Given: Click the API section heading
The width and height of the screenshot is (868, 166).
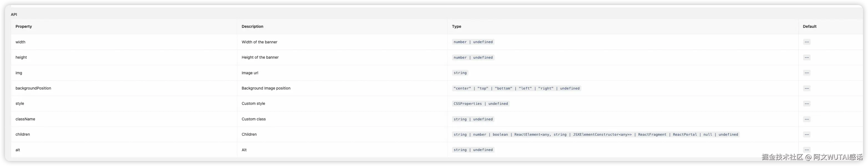Looking at the screenshot, I should tap(14, 14).
